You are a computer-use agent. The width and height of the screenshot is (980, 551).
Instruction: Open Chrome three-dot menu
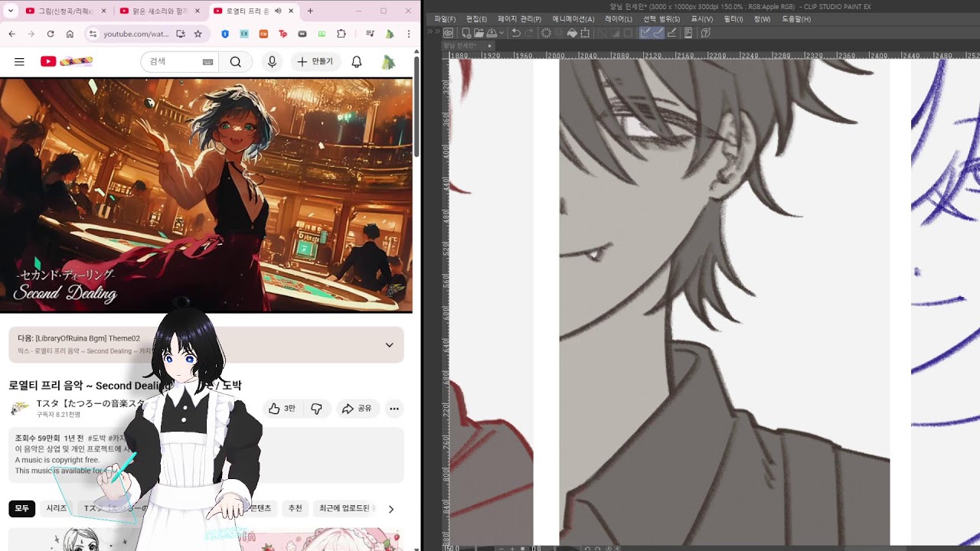click(x=409, y=34)
